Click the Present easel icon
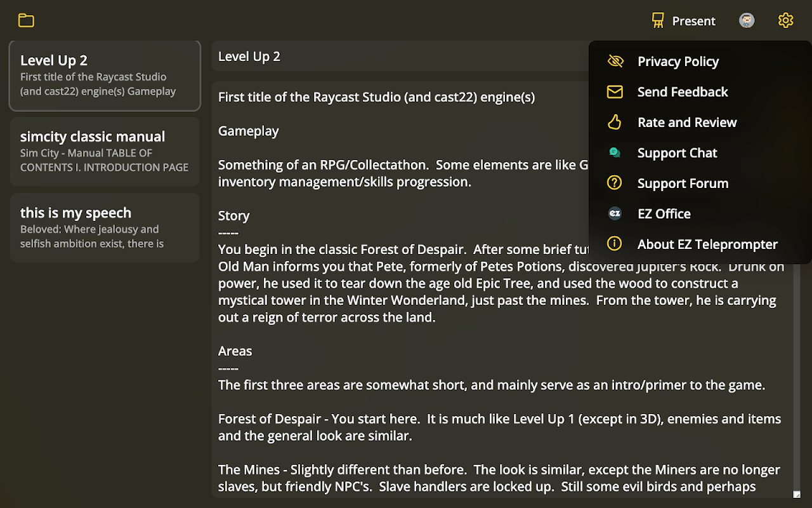This screenshot has height=508, width=812. [658, 21]
